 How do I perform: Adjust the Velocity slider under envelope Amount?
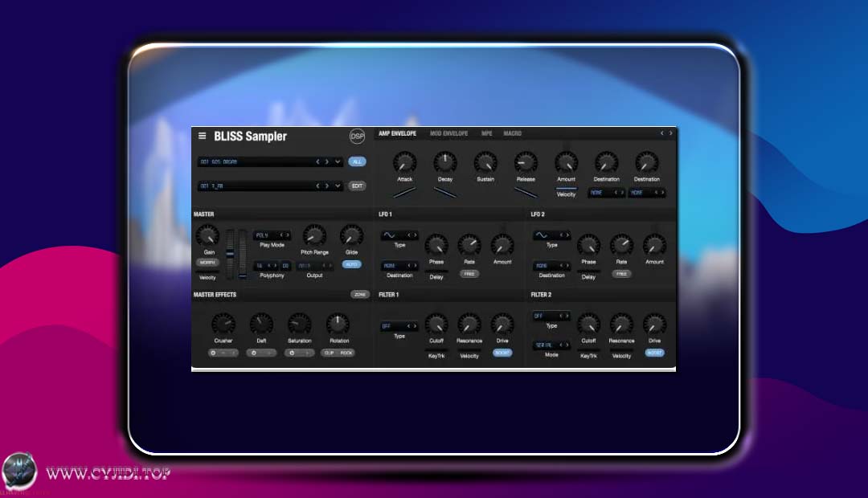coord(566,189)
